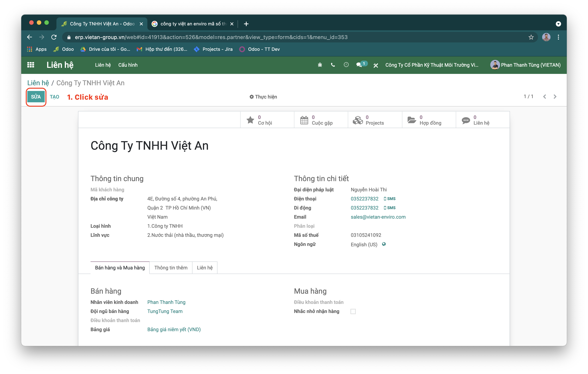Open the sales@vietan-enviro.com email link
588x374 pixels.
tap(378, 217)
